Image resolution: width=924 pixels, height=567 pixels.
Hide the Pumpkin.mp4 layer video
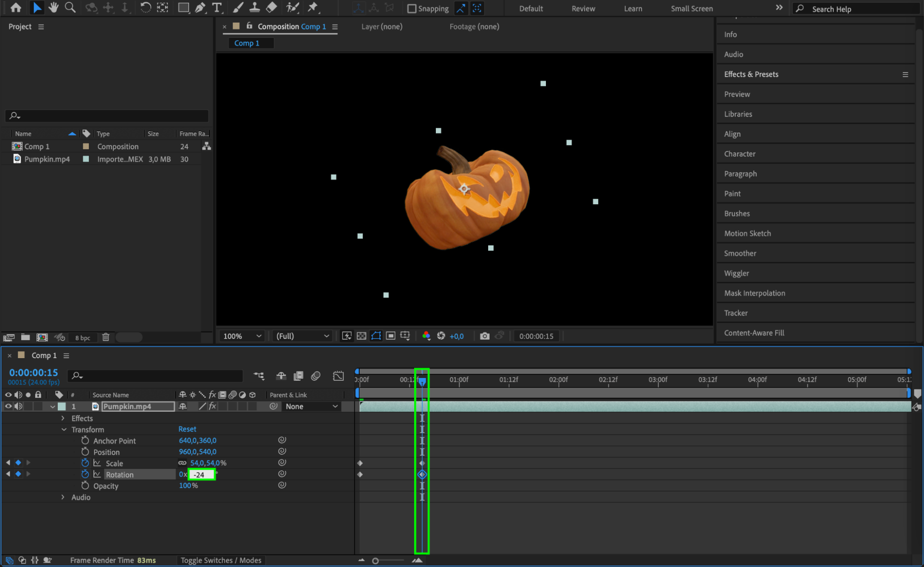(x=8, y=406)
